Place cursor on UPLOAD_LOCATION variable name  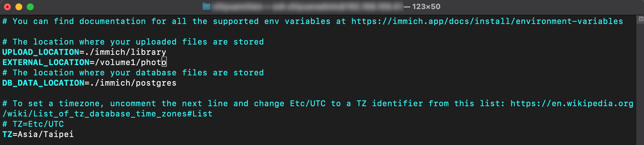(41, 52)
